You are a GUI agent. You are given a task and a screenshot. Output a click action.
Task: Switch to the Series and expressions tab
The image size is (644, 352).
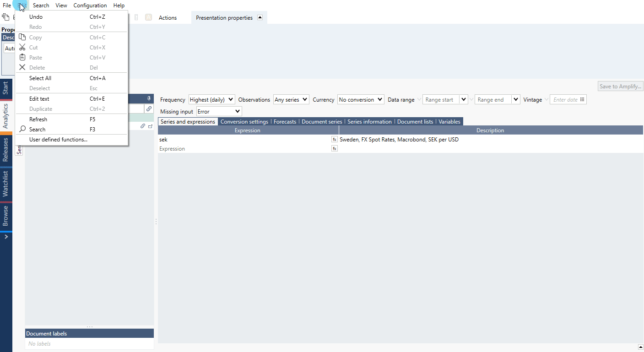[x=188, y=122]
